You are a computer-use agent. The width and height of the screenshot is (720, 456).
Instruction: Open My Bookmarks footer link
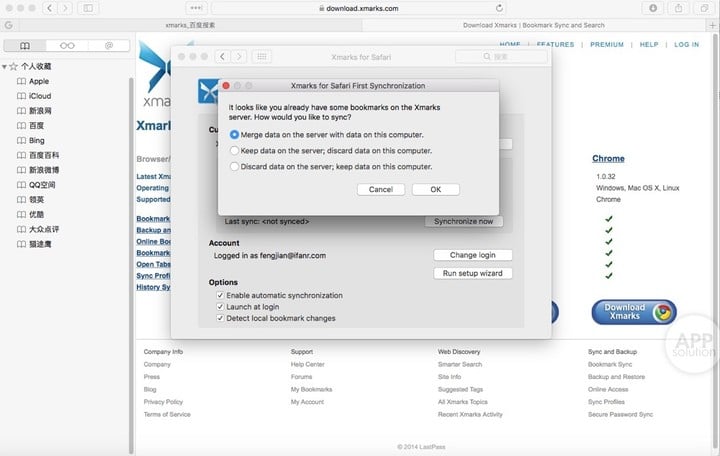click(311, 389)
